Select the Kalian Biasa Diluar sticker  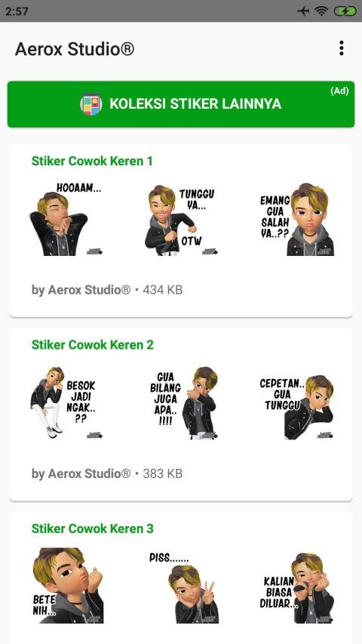[297, 587]
